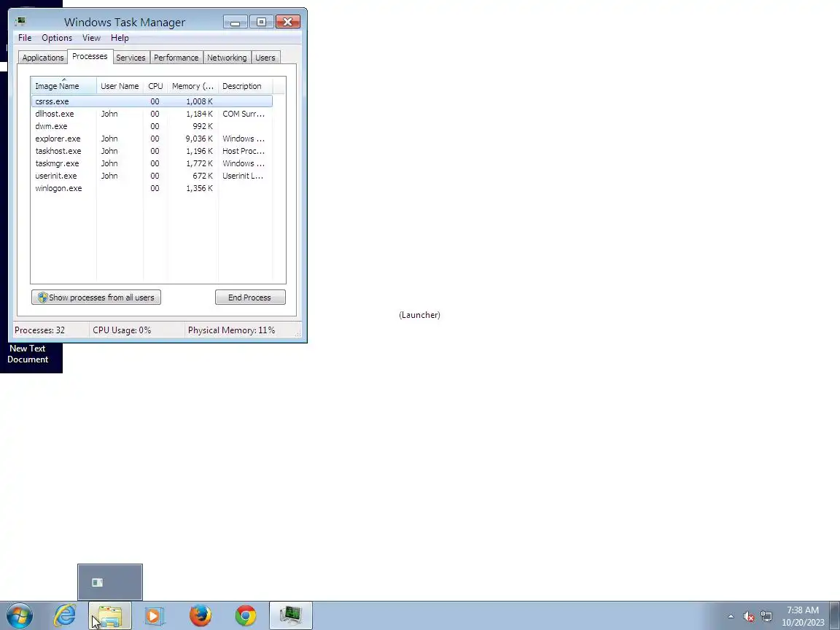840x630 pixels.
Task: Click the Userinit L... description cell
Action: pos(243,176)
